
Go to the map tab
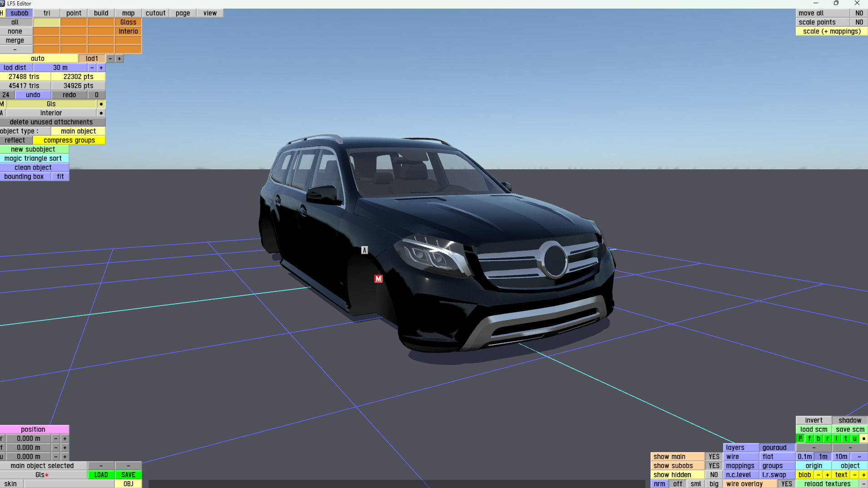point(128,13)
